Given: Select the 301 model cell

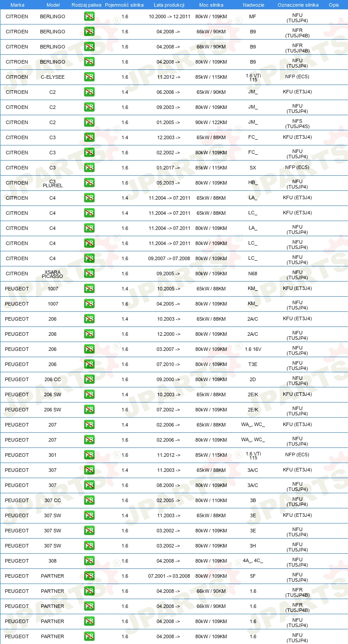Looking at the screenshot, I should click(x=53, y=455).
